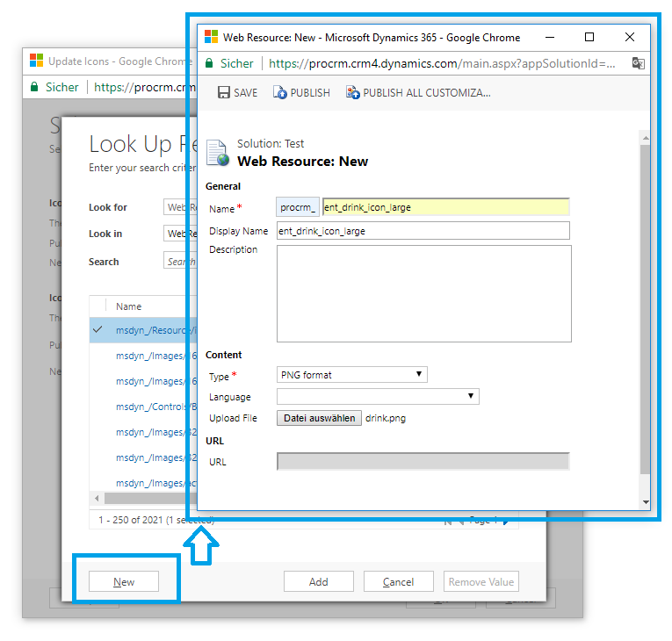Click Microsoft logo in Update Icons window title
The height and width of the screenshot is (641, 672).
tap(36, 61)
